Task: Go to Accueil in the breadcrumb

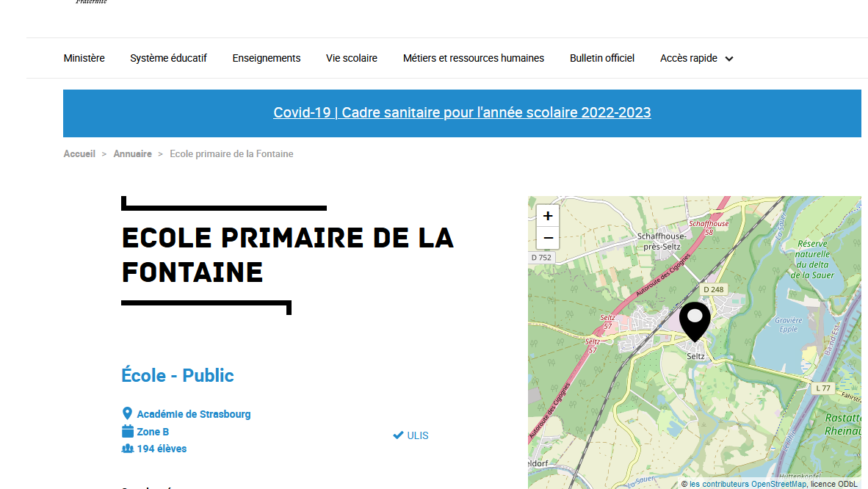Action: pos(79,153)
